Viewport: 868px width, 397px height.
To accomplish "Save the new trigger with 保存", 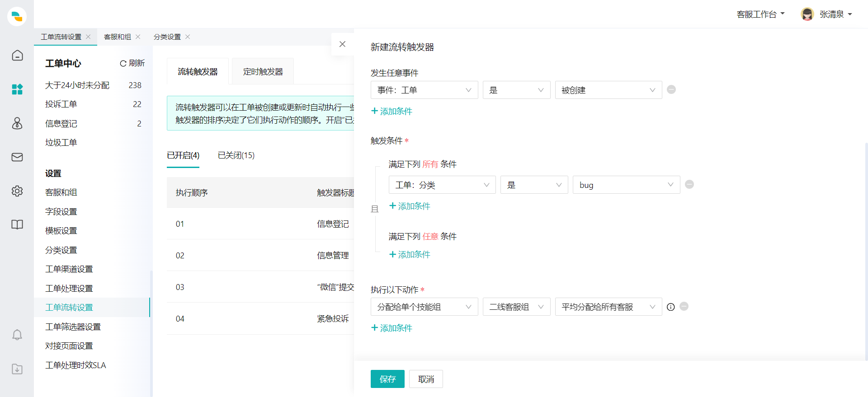I will pyautogui.click(x=387, y=379).
